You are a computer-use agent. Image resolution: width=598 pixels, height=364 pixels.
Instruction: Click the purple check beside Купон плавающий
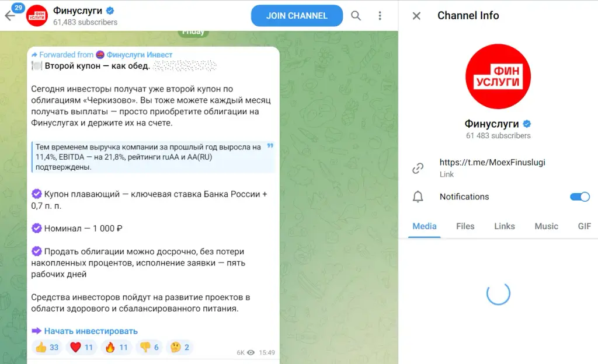click(37, 194)
